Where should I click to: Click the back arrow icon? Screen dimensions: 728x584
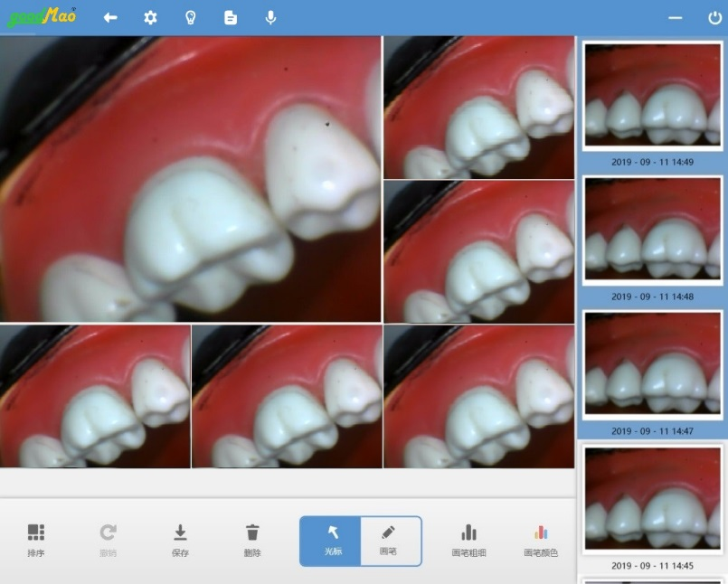tap(110, 17)
